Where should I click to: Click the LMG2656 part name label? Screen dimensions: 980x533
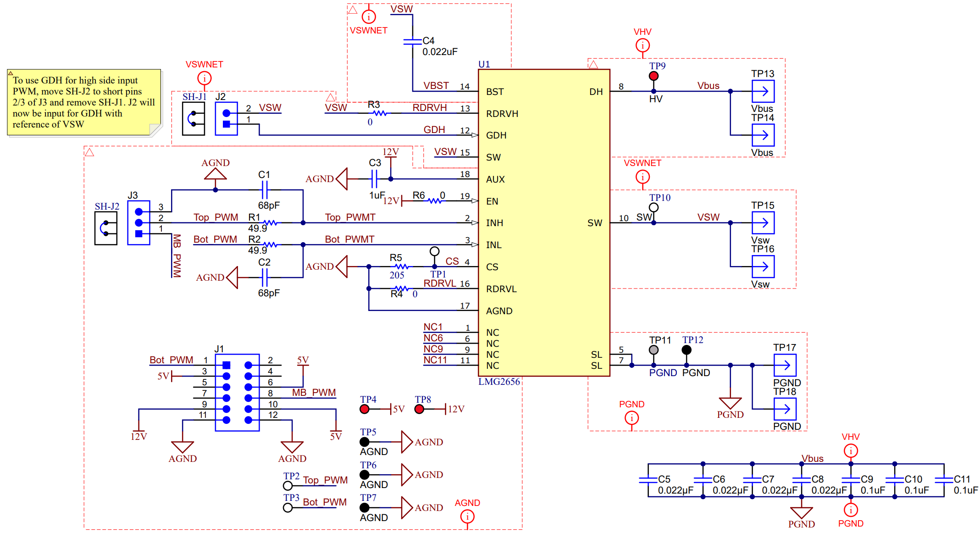(x=499, y=382)
